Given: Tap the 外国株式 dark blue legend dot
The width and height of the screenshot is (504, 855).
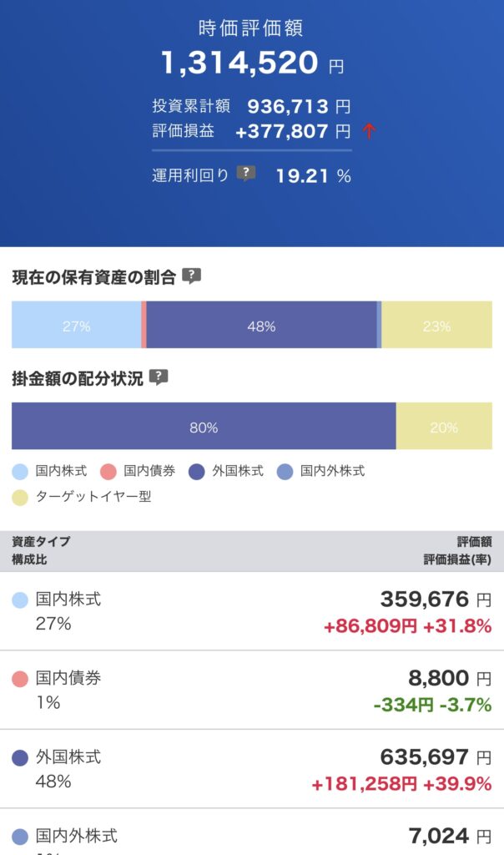Looking at the screenshot, I should point(198,471).
